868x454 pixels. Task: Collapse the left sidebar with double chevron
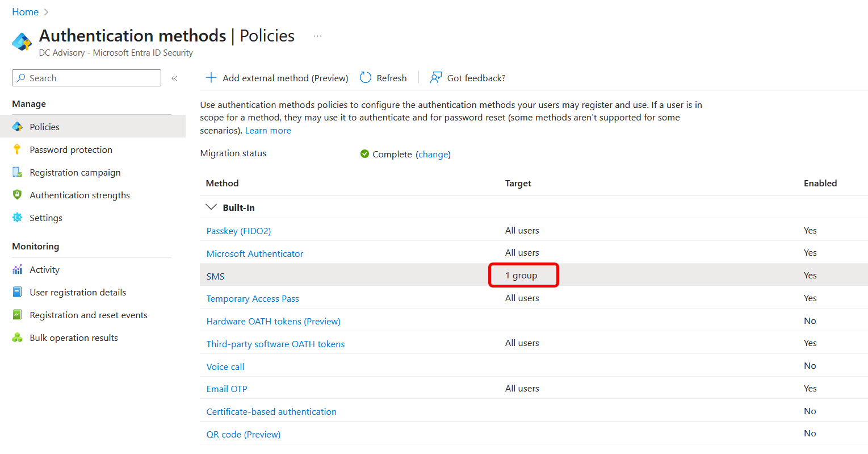pyautogui.click(x=174, y=78)
